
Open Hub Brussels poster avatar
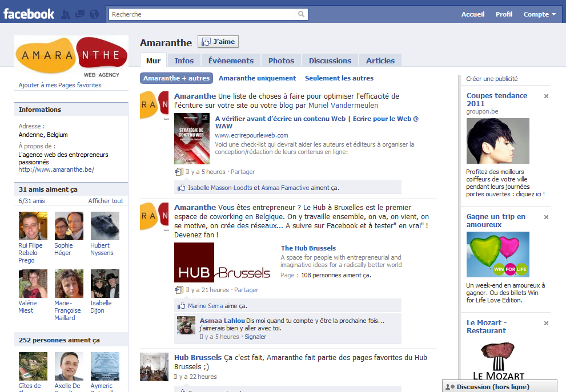pos(154,367)
